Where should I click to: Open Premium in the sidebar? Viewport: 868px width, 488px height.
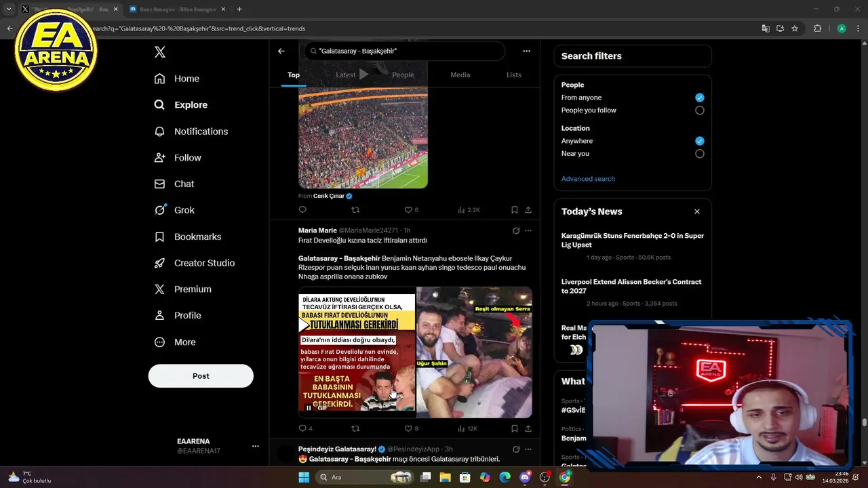point(183,289)
